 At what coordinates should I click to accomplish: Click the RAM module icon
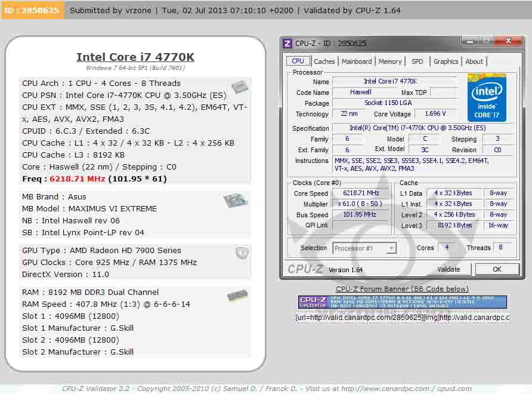click(x=237, y=295)
